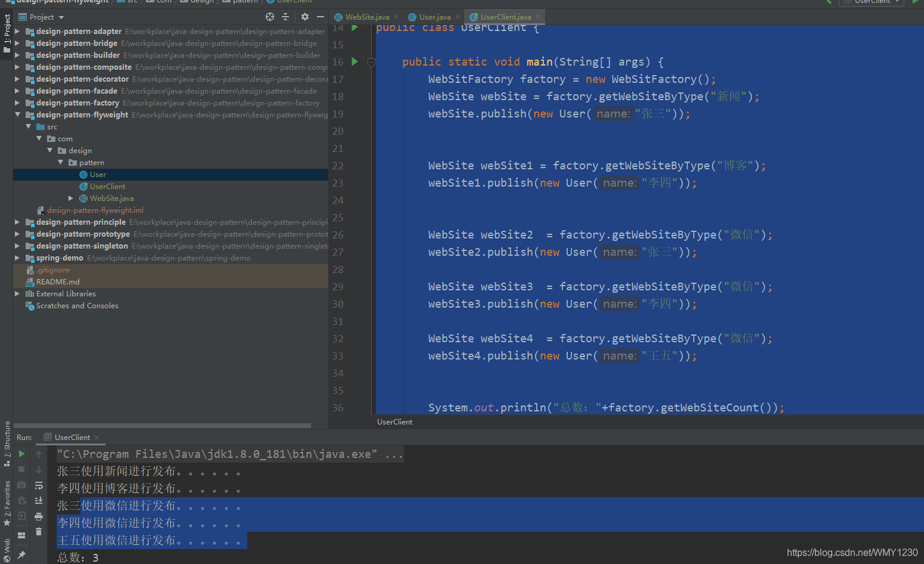The image size is (924, 564).
Task: Expand External Libraries
Action: point(17,293)
